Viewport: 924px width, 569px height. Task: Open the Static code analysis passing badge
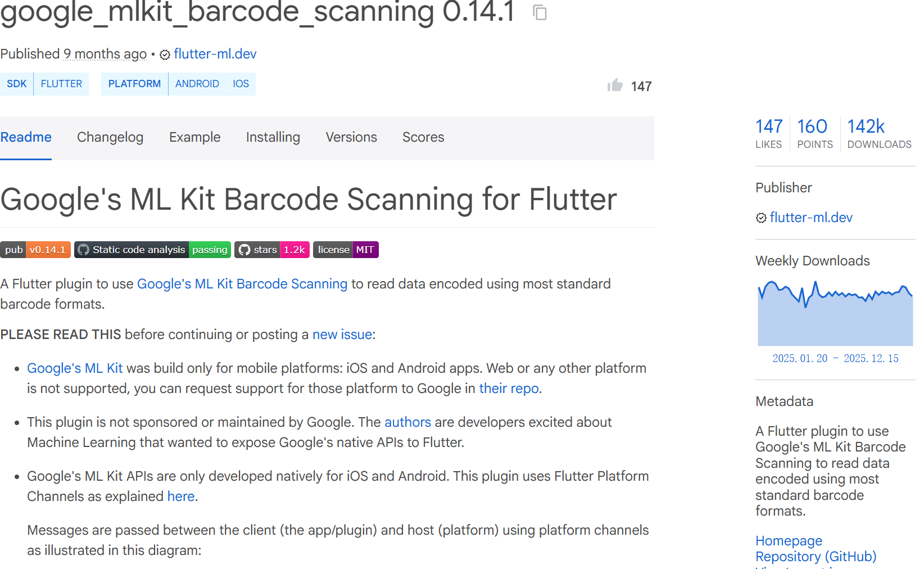click(x=152, y=250)
